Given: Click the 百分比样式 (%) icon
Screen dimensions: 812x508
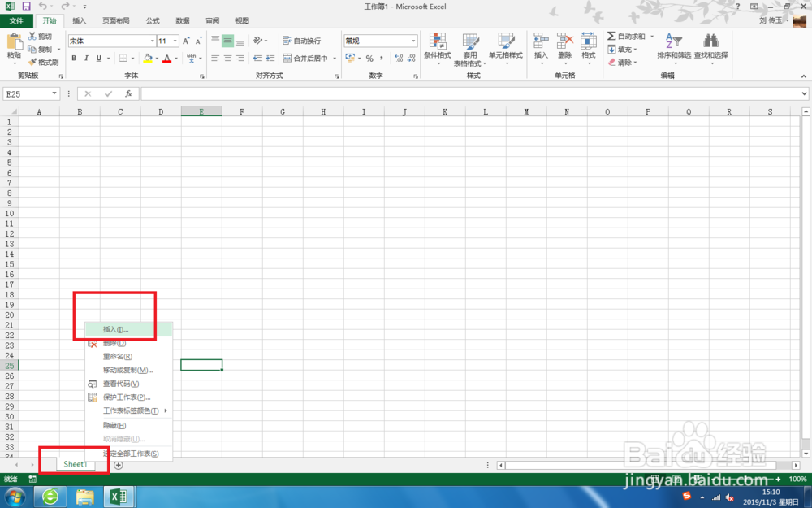Looking at the screenshot, I should (369, 59).
